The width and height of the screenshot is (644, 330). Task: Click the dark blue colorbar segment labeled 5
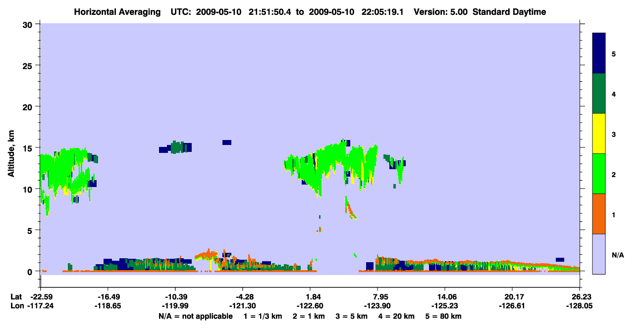pyautogui.click(x=599, y=53)
